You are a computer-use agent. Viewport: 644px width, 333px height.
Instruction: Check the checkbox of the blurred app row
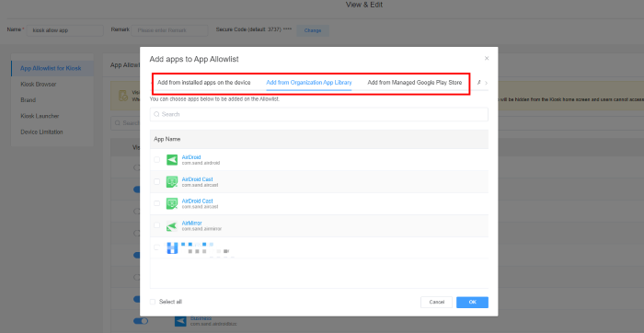(x=157, y=247)
